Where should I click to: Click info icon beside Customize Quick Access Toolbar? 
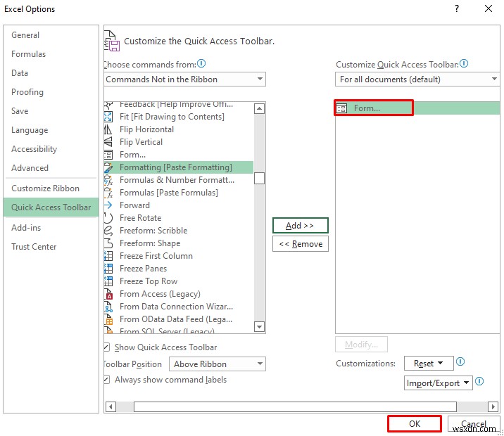coord(463,63)
